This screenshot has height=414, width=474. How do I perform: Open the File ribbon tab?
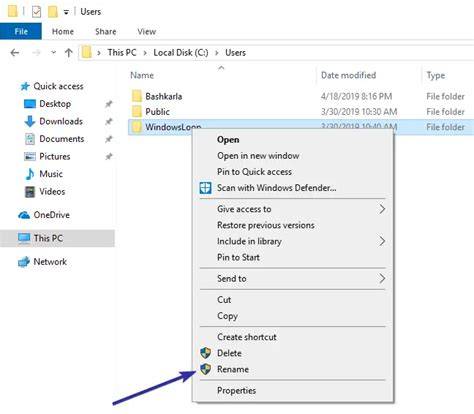click(x=21, y=31)
